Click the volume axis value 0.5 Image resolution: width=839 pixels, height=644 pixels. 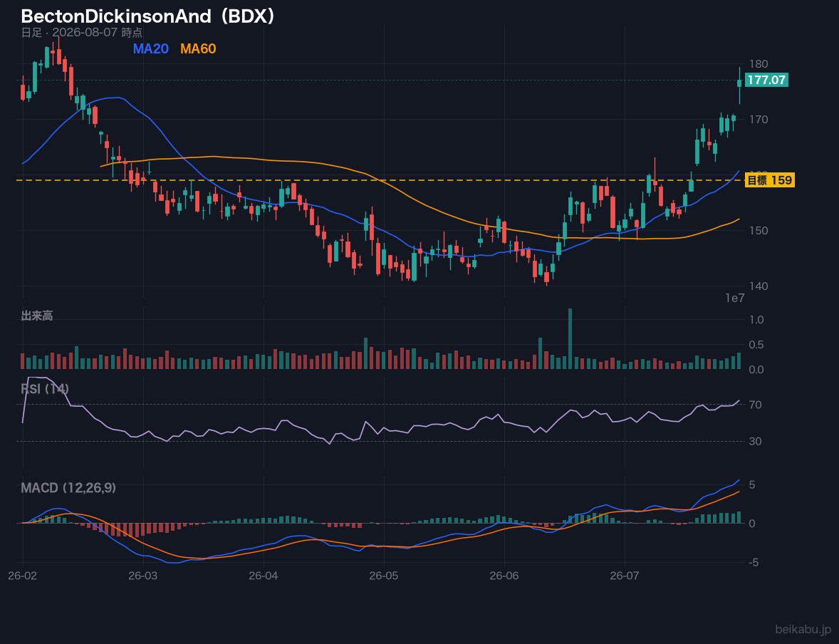(756, 345)
